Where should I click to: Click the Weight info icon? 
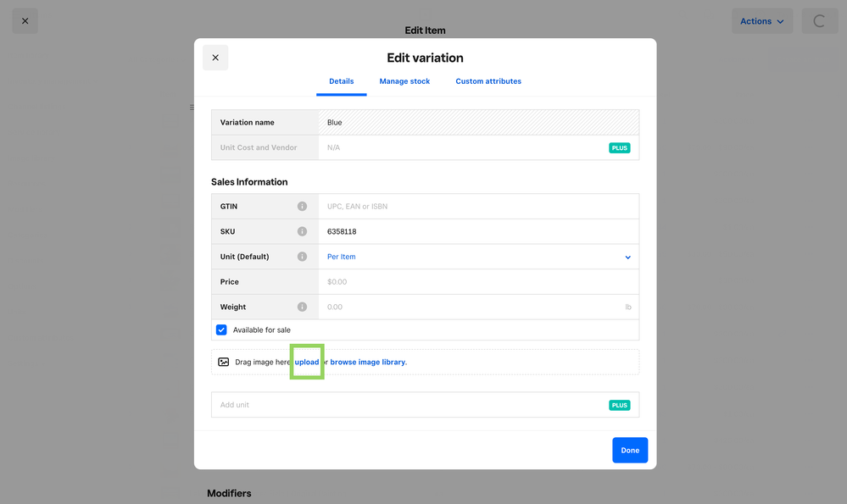(302, 307)
